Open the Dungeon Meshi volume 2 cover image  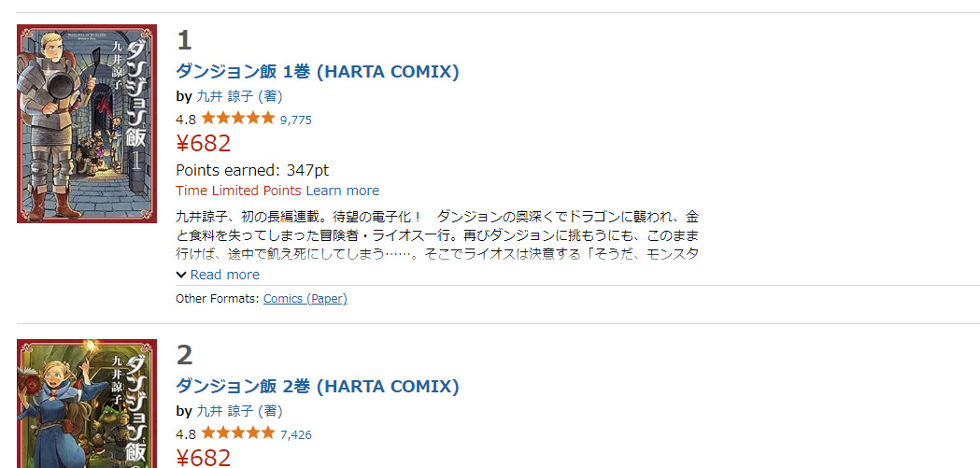pos(87,404)
